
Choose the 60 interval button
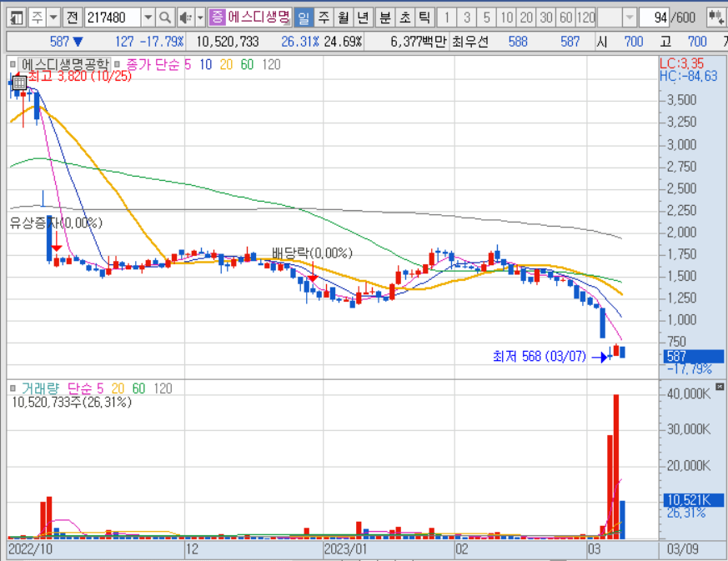point(566,18)
